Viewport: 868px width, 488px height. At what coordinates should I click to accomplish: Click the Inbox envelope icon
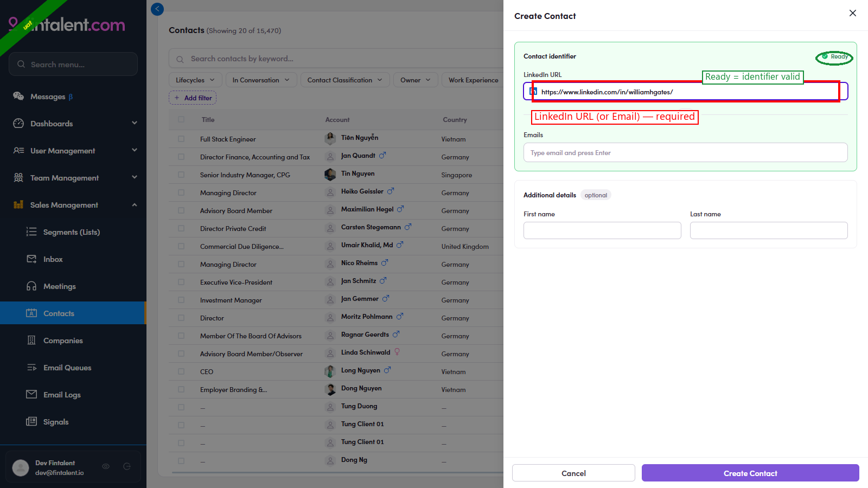(31, 259)
